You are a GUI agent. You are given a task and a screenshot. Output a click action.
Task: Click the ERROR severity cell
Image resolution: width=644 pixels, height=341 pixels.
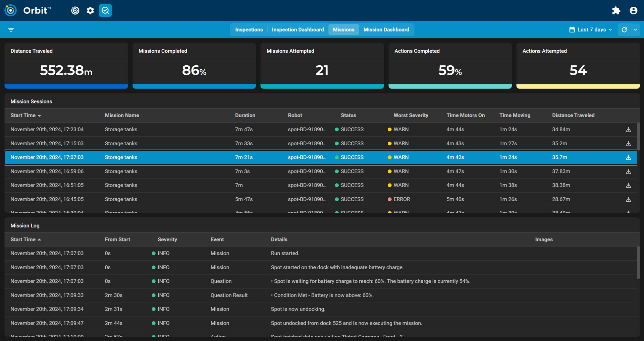pos(399,199)
